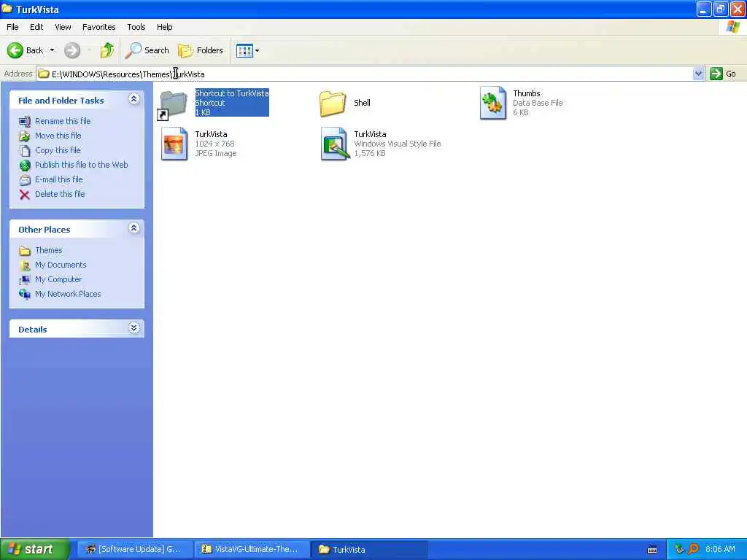Click the Themes folder icon in sidebar
The width and height of the screenshot is (747, 560).
pyautogui.click(x=25, y=251)
